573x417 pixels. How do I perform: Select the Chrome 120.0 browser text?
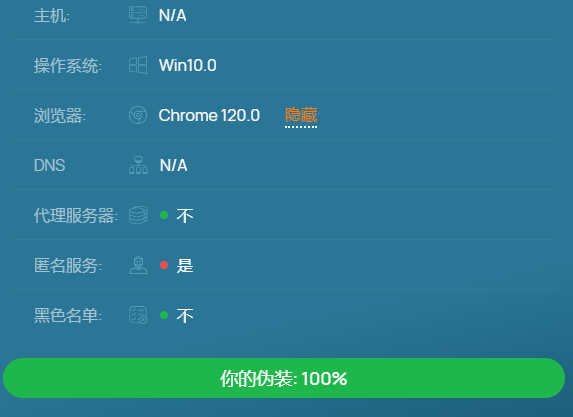point(209,115)
